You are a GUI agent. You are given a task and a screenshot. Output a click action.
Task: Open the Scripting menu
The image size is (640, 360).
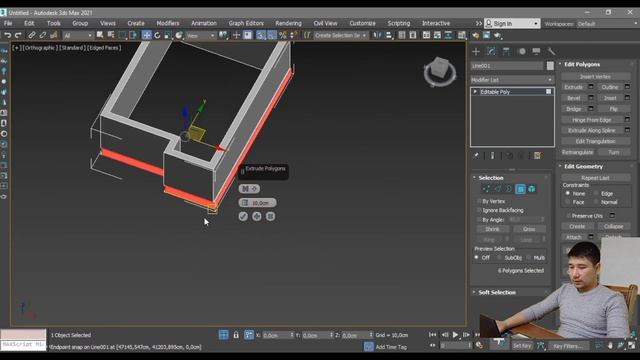399,23
